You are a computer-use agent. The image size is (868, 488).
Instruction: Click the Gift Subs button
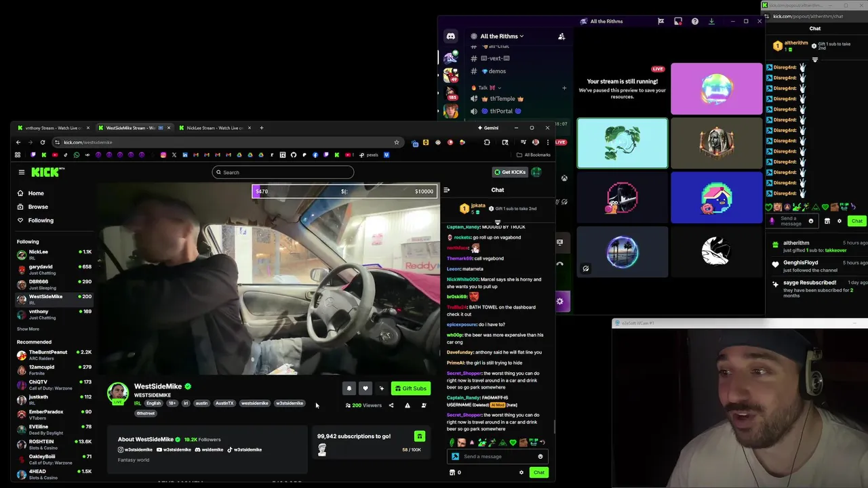click(x=411, y=388)
